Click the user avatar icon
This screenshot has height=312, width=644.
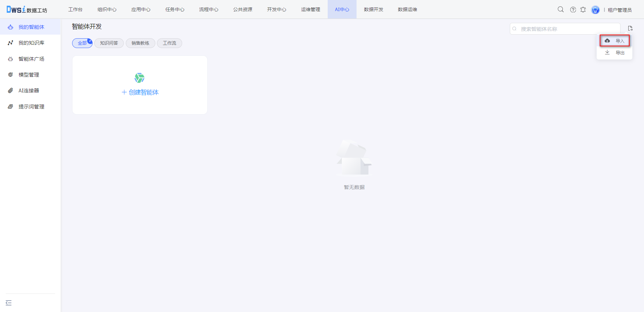tap(595, 10)
